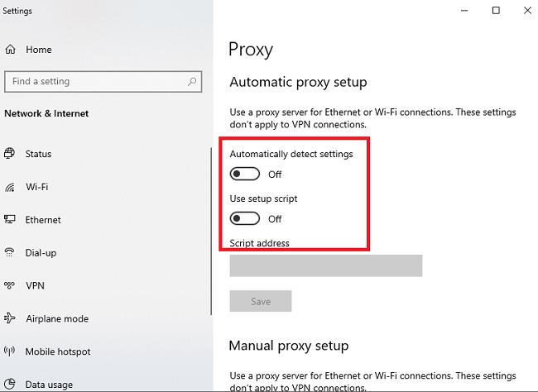Screen dimensions: 538x392
Task: Select Airplane mode in sidebar
Action: tap(56, 318)
